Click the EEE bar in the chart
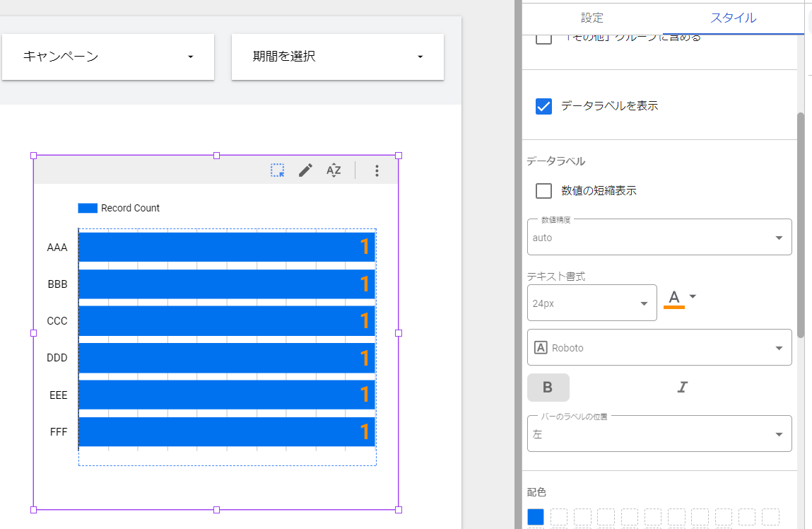The image size is (812, 529). 226,395
